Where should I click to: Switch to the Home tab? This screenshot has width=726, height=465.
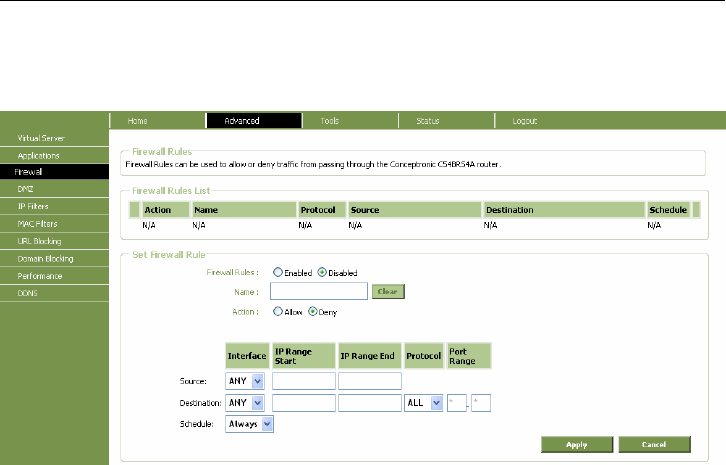[x=138, y=120]
